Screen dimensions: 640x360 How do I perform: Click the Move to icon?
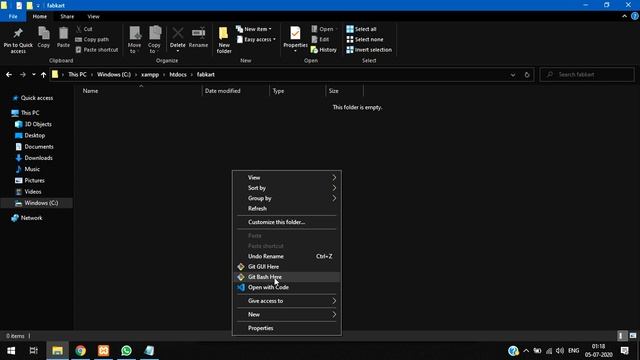134,40
